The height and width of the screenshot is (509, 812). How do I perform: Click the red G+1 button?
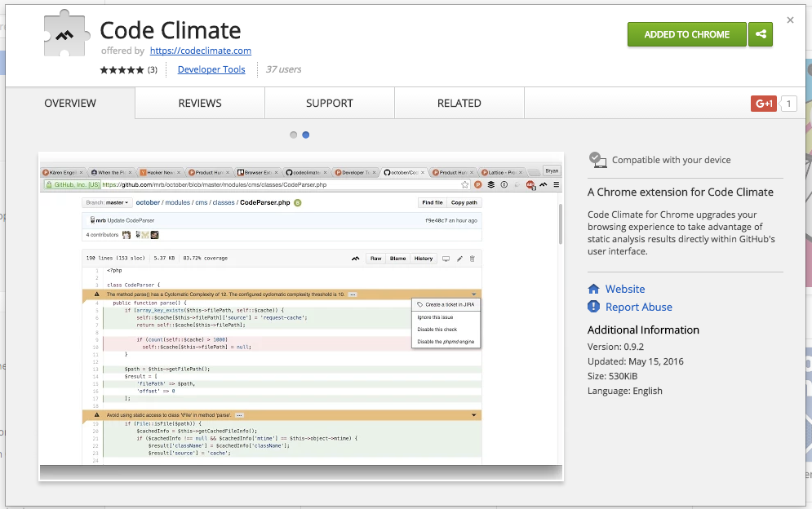pyautogui.click(x=764, y=104)
